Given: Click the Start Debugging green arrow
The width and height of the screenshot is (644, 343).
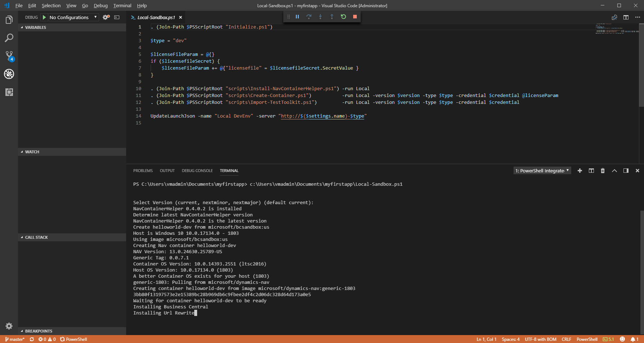Looking at the screenshot, I should tap(44, 17).
